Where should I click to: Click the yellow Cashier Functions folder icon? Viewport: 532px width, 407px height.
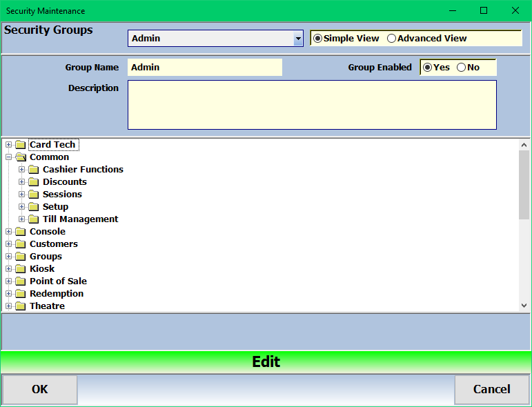pyautogui.click(x=33, y=170)
